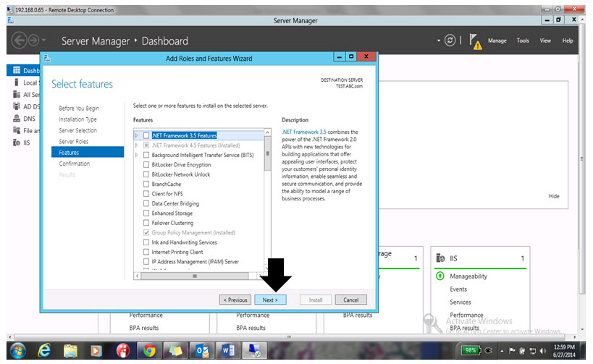Click the Next button in wizard
Screen dimensions: 593x364
[270, 300]
